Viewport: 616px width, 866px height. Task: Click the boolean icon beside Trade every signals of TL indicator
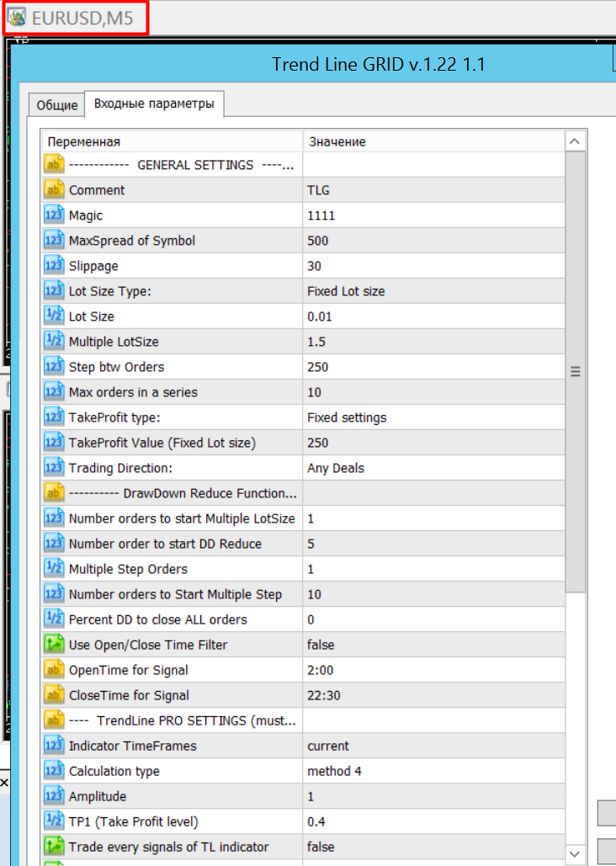click(x=54, y=847)
